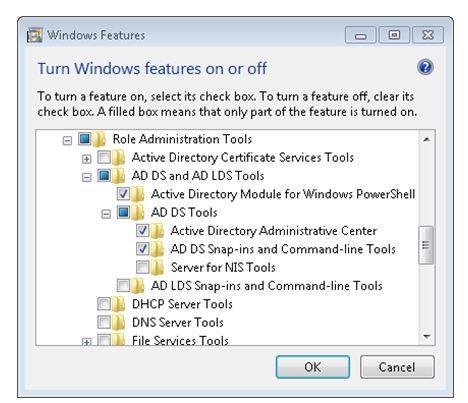Viewport: 468px width, 403px height.
Task: Toggle the AD DS Tools checkbox
Action: click(x=123, y=212)
